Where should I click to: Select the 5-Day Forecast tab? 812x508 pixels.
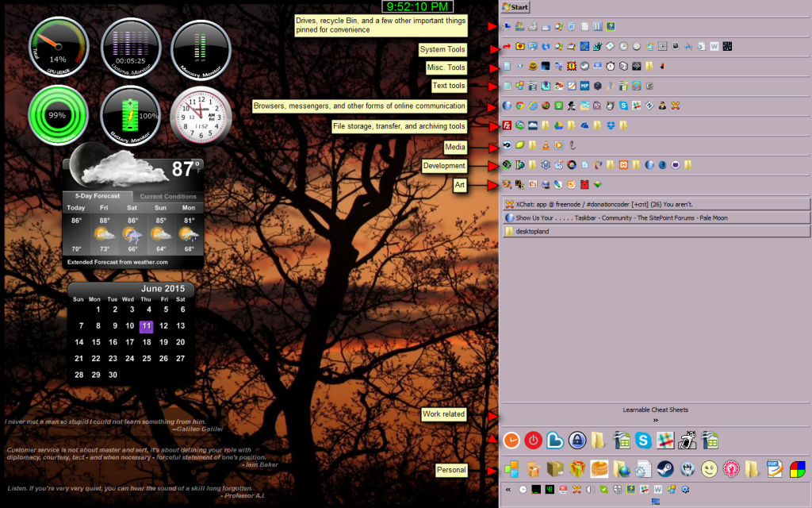coord(98,196)
